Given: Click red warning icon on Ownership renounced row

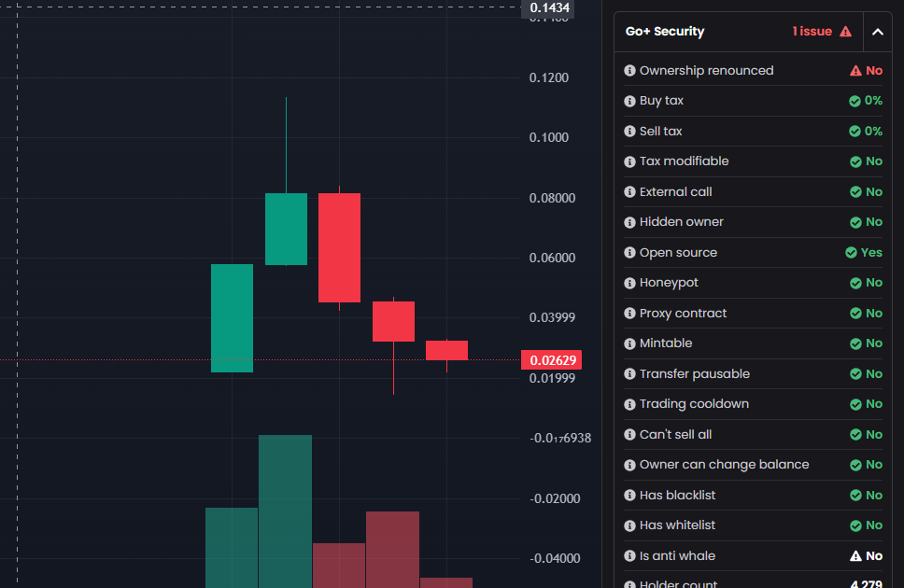Looking at the screenshot, I should coord(855,70).
